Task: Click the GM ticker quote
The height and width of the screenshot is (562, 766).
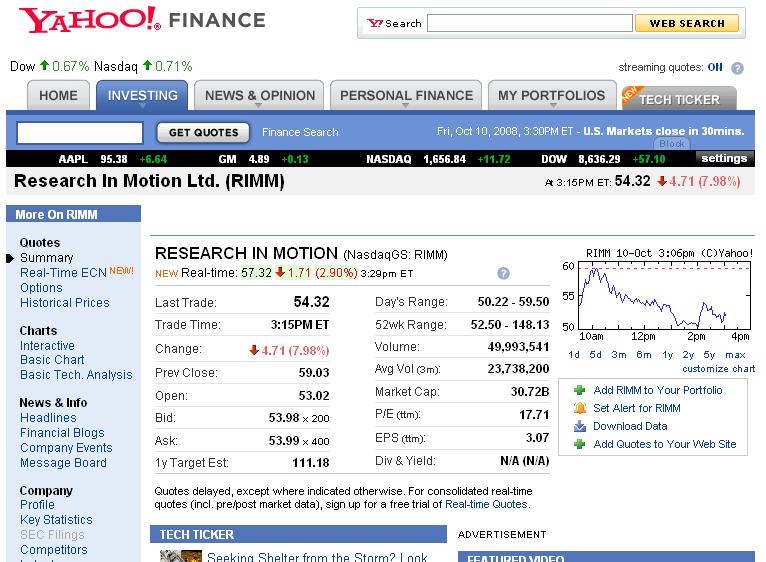Action: tap(263, 159)
